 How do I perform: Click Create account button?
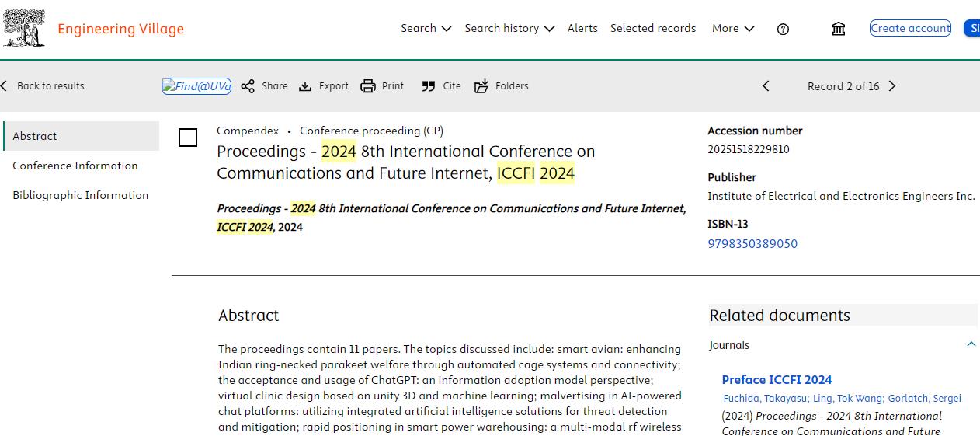(x=910, y=28)
